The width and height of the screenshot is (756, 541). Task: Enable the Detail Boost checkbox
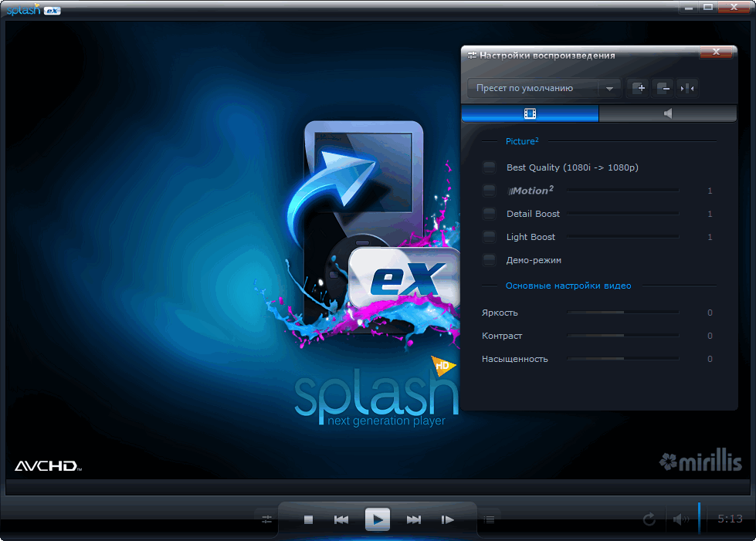tap(489, 214)
